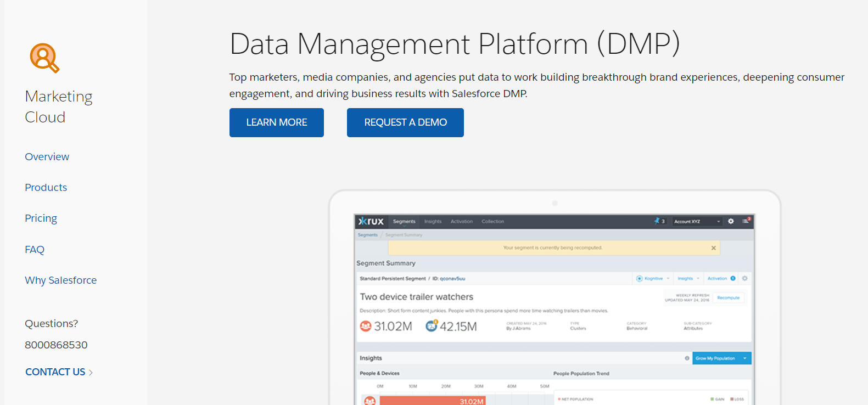
Task: Click the phone number 8000868530
Action: (x=56, y=345)
